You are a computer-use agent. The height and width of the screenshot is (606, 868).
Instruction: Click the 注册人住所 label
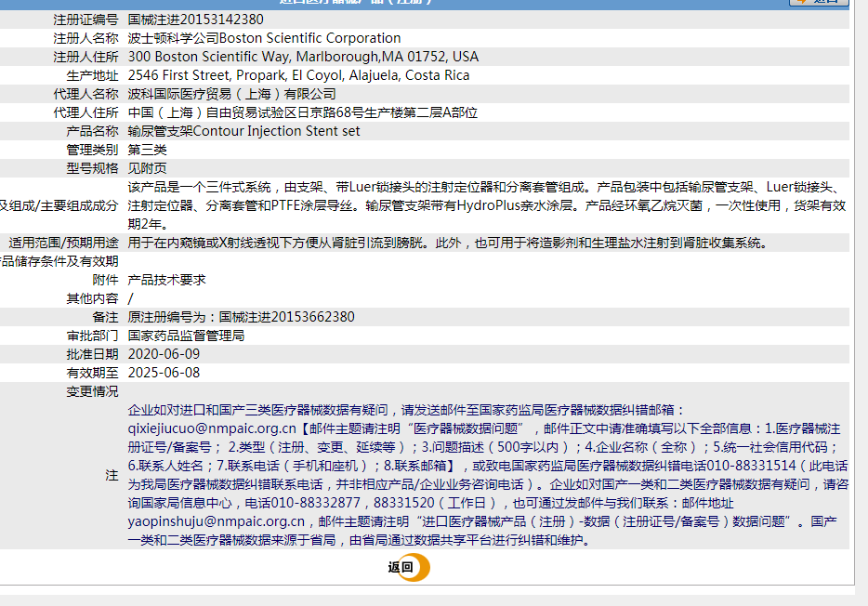(x=85, y=57)
